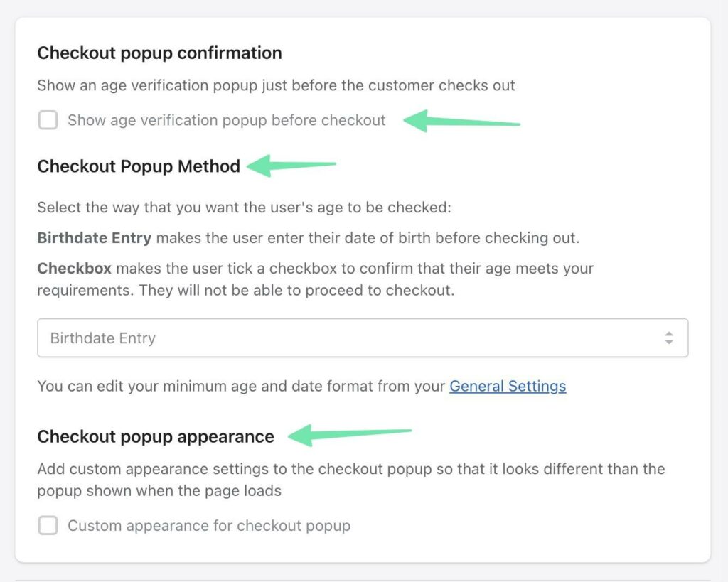Image resolution: width=728 pixels, height=582 pixels.
Task: Open the Birthdate Entry method dropdown
Action: (x=362, y=338)
